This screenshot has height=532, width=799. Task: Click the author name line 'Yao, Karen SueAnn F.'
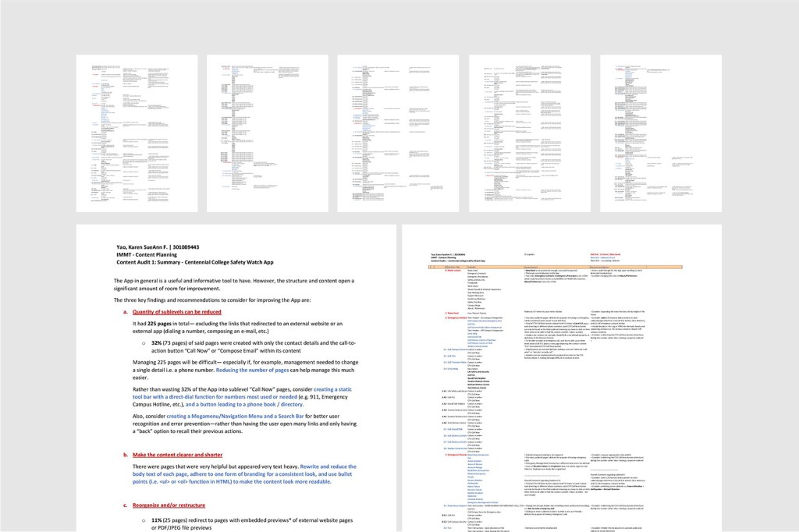click(x=157, y=246)
